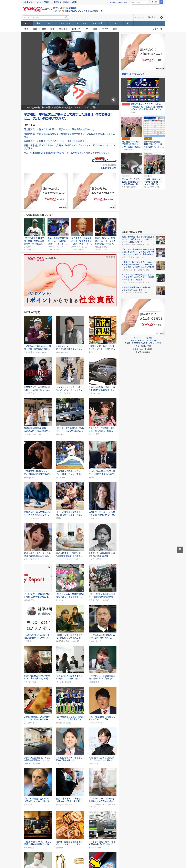Viewport: 186px width, 868px height.
Task: Go to the みんなの意見 tab
Action: (99, 24)
